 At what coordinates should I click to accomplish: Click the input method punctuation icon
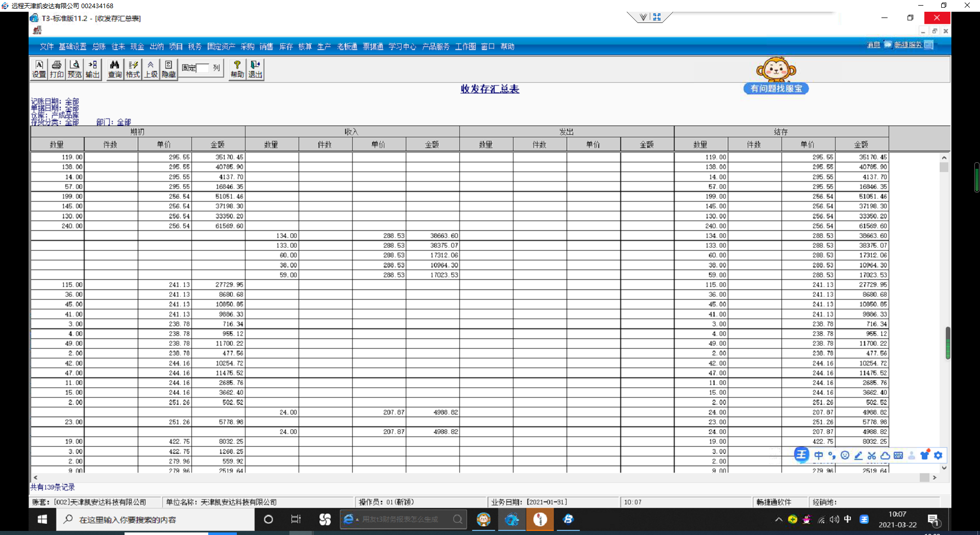point(832,455)
